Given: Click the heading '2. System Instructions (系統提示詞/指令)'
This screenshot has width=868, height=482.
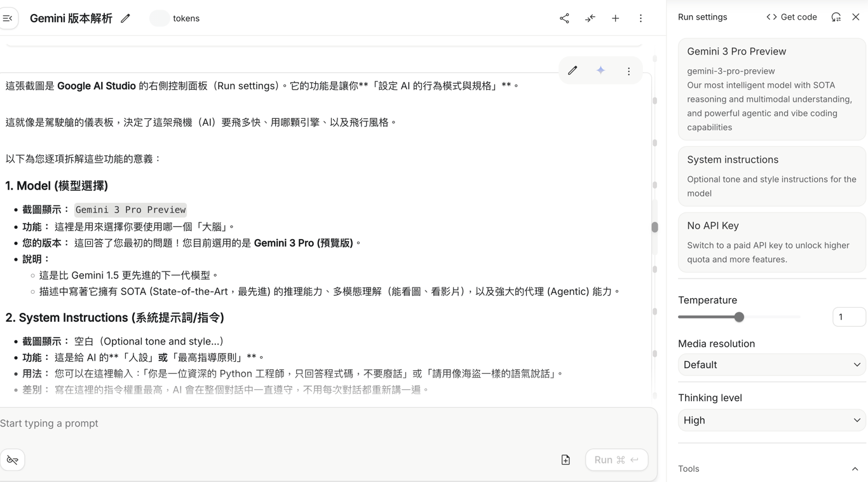Looking at the screenshot, I should (x=115, y=317).
